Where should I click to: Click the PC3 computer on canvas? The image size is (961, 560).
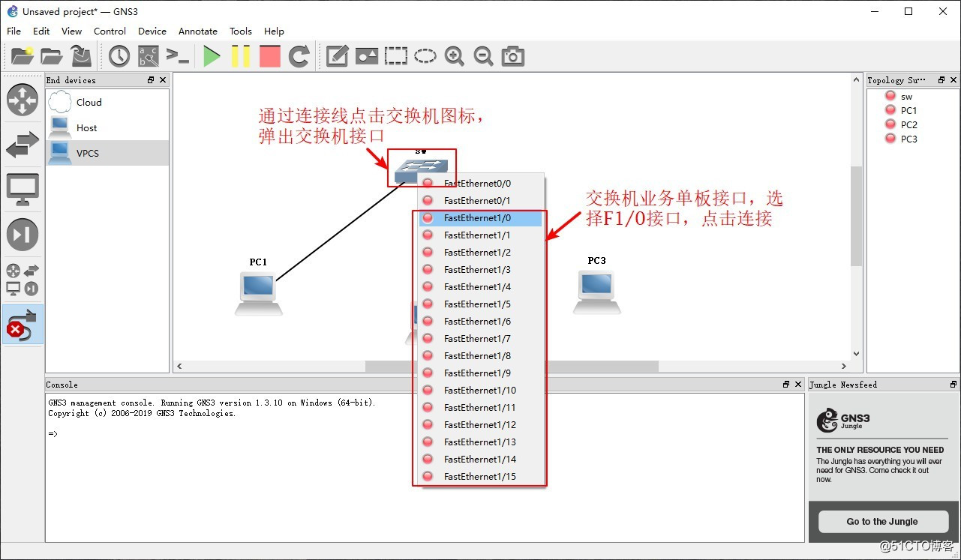(x=597, y=291)
